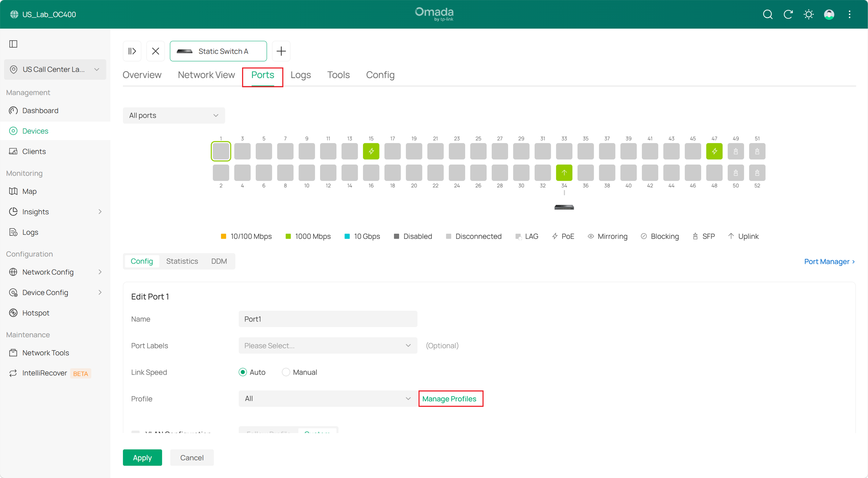Click the Apply button
This screenshot has width=868, height=478.
tap(142, 458)
